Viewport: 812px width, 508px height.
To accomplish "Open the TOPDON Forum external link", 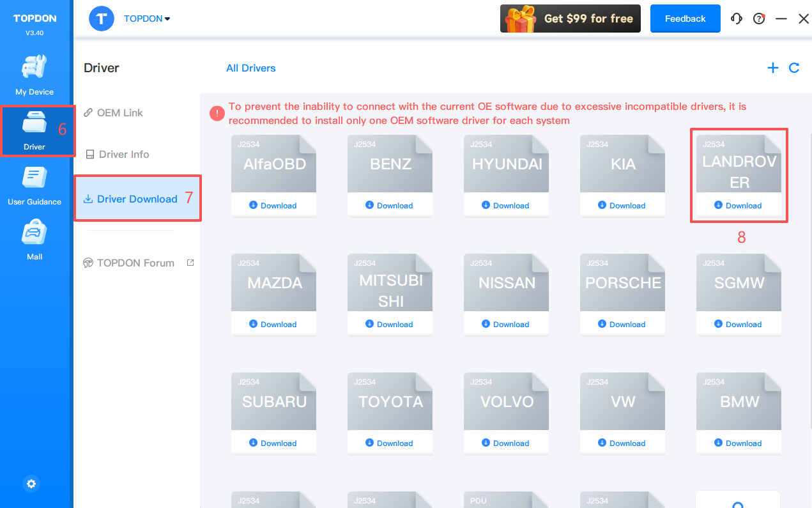I will [135, 263].
